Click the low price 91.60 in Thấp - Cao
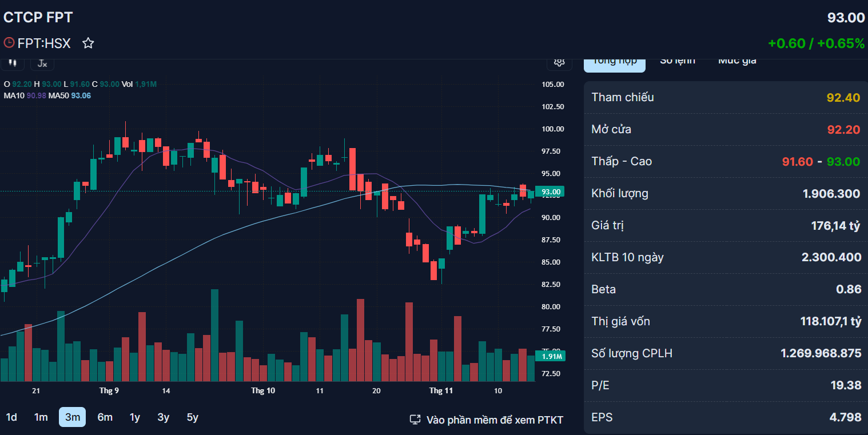Viewport: 868px width, 435px height. coord(798,162)
